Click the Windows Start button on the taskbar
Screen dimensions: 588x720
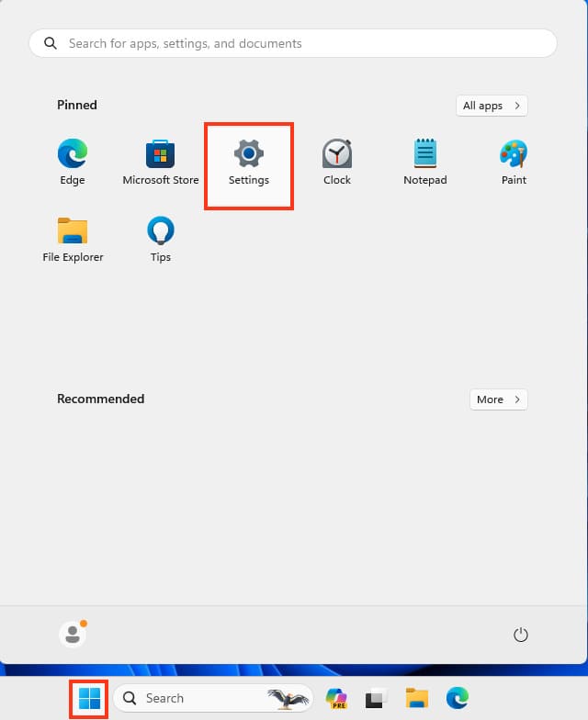tap(89, 698)
